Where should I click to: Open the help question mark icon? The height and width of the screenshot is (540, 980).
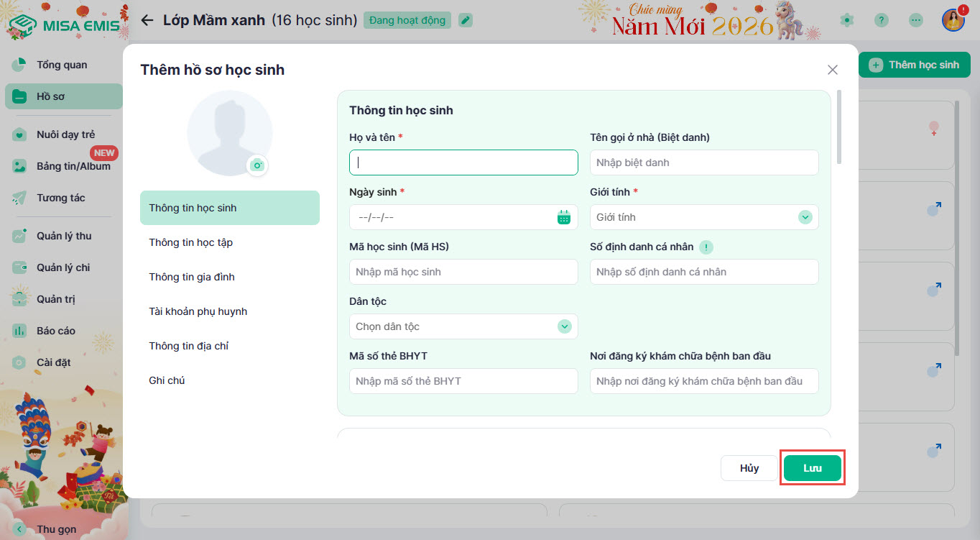(x=882, y=20)
